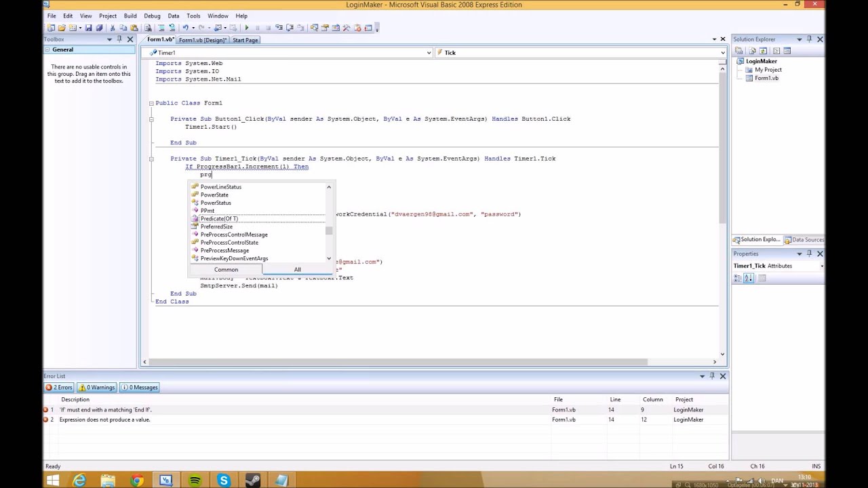Click View Designer in the Solution Explorer toolbar
This screenshot has height=488, width=868.
787,51
